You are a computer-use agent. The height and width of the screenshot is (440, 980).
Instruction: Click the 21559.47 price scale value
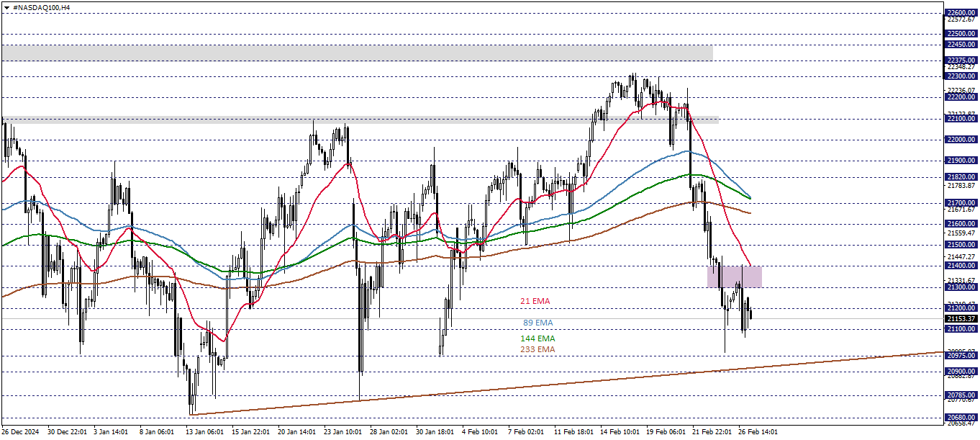pyautogui.click(x=962, y=233)
